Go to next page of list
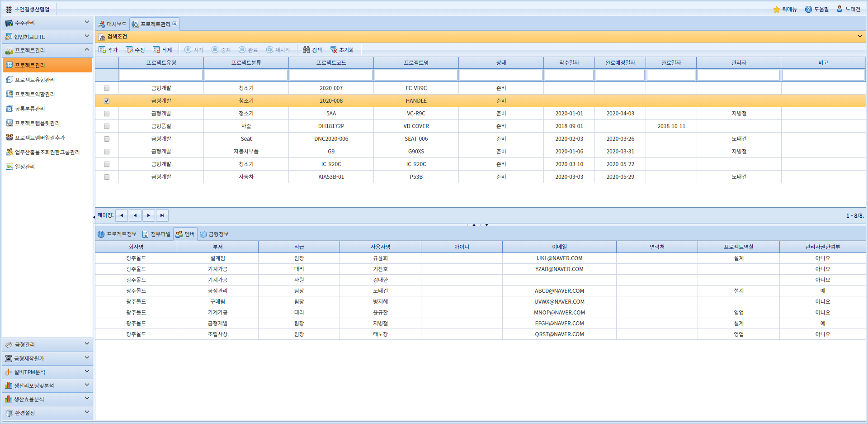Screen dimensions: 868x424 click(x=149, y=215)
